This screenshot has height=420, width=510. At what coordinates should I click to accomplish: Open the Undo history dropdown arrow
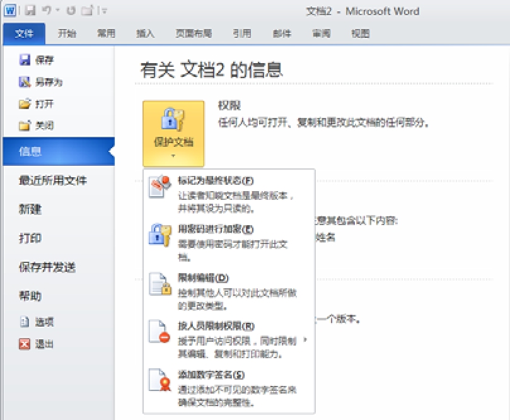coord(58,11)
